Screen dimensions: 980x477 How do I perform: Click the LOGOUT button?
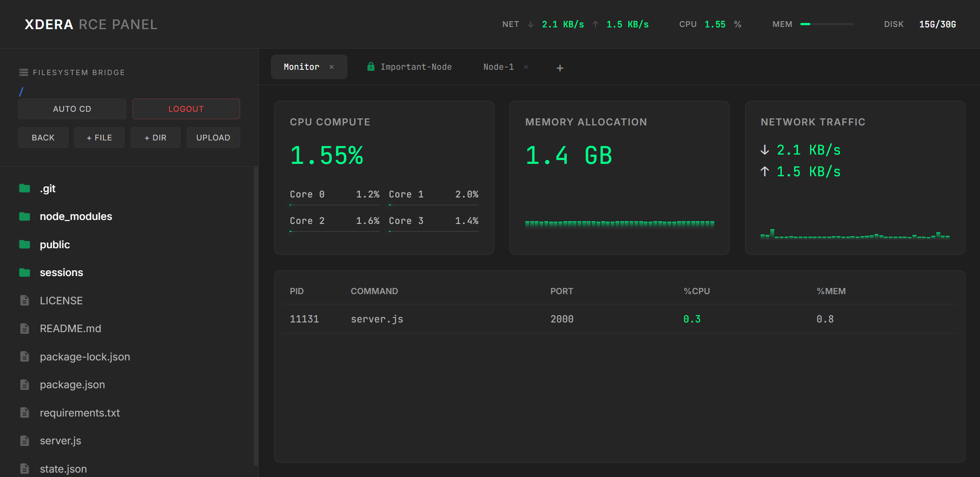click(186, 109)
